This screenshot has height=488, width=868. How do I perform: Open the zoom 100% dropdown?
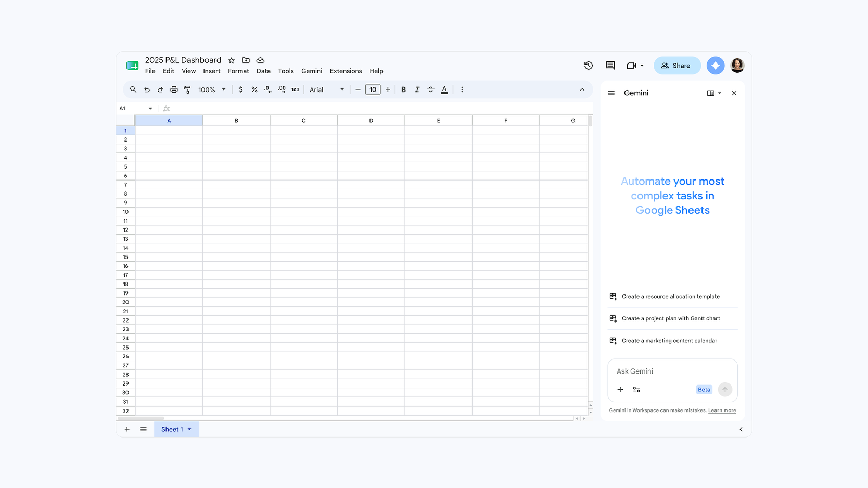point(212,89)
